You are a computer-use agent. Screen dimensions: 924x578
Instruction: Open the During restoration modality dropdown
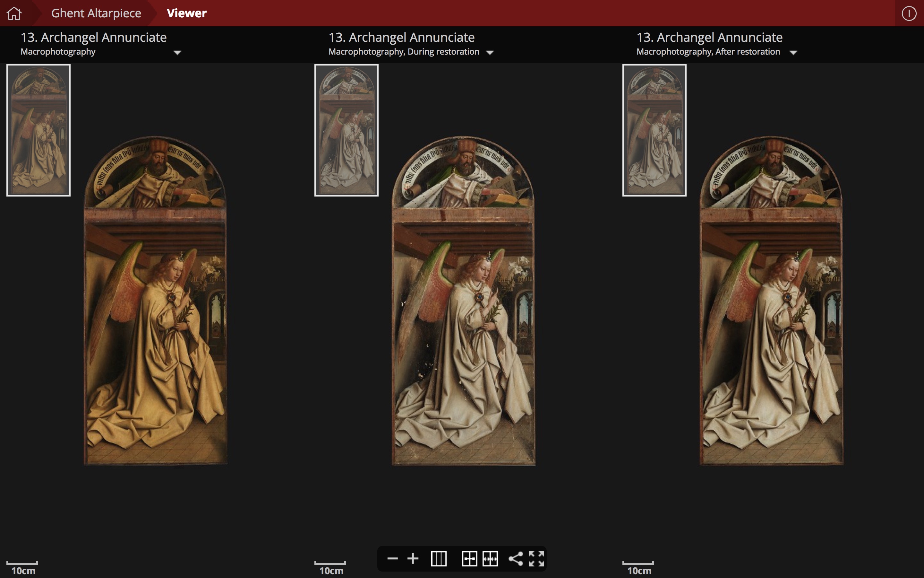coord(490,52)
